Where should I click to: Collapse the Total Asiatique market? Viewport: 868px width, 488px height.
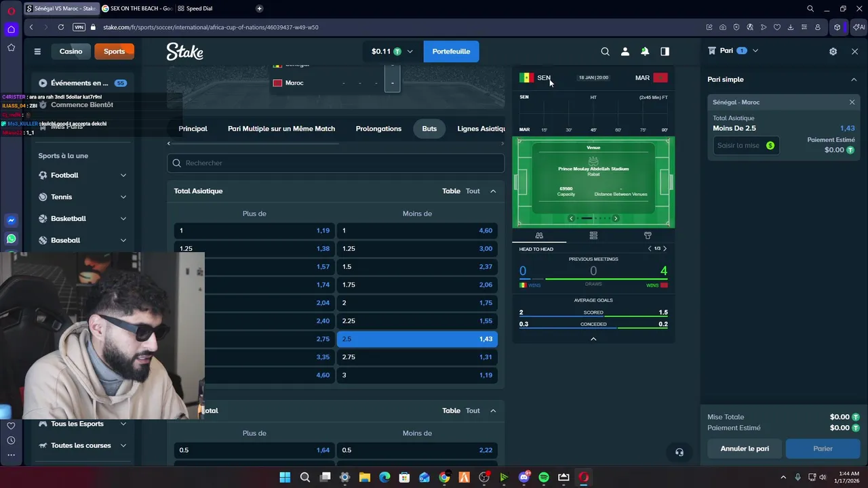[493, 191]
